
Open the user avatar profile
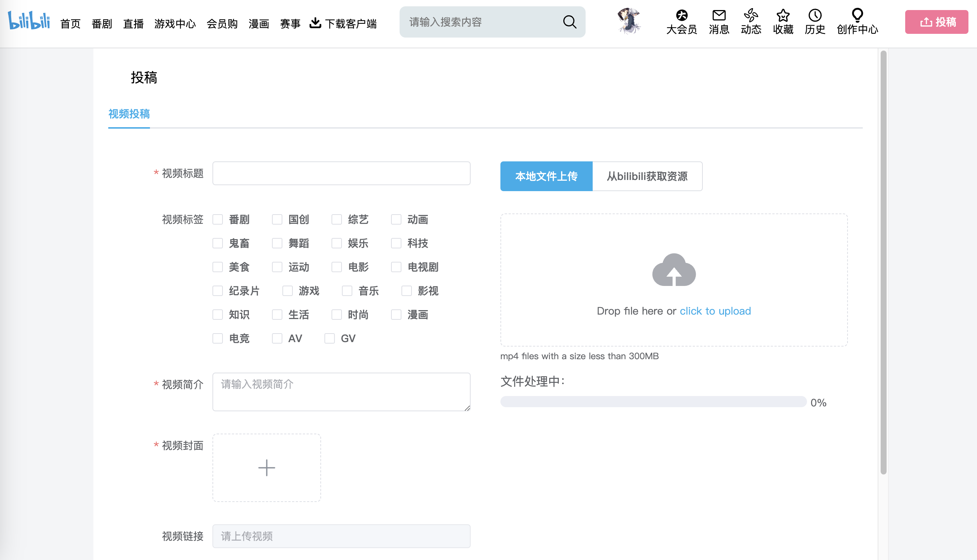629,21
